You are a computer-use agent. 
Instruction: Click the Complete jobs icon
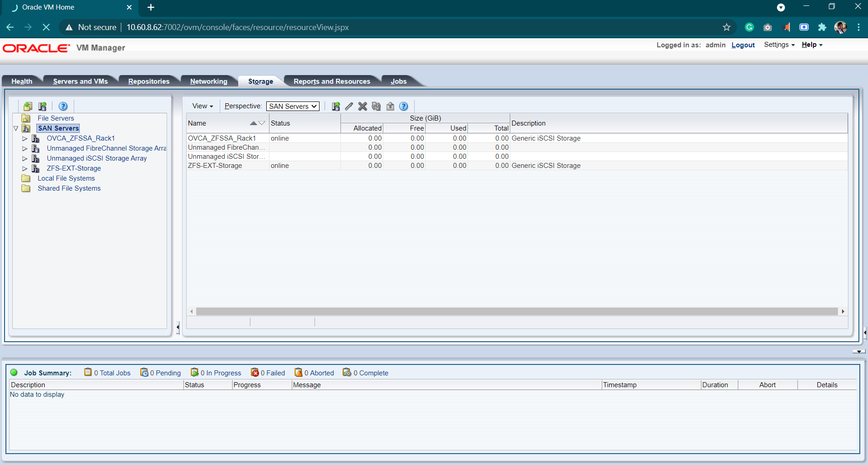[347, 372]
